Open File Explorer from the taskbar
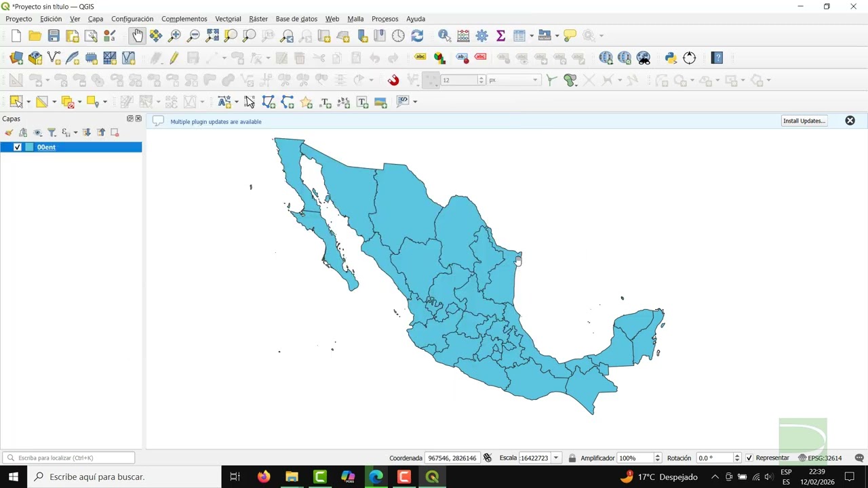Image resolution: width=868 pixels, height=488 pixels. pos(292,476)
